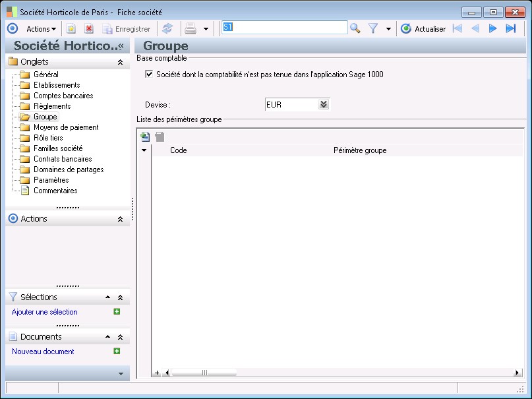Click the new record toolbar icon

(71, 28)
